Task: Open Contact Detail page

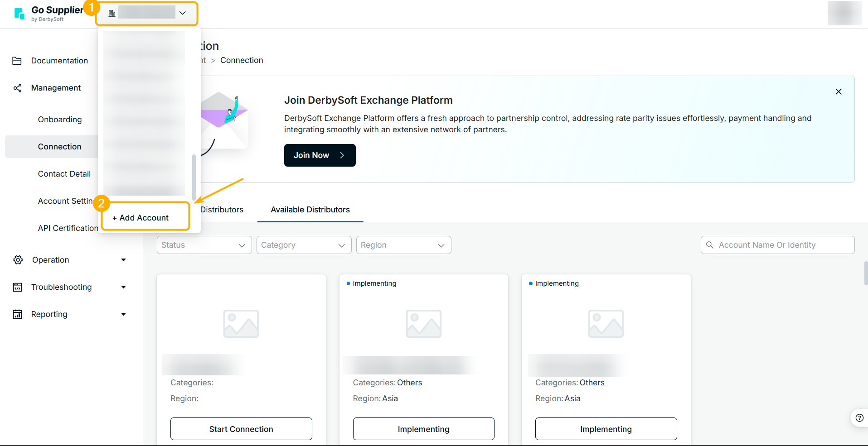Action: 64,174
